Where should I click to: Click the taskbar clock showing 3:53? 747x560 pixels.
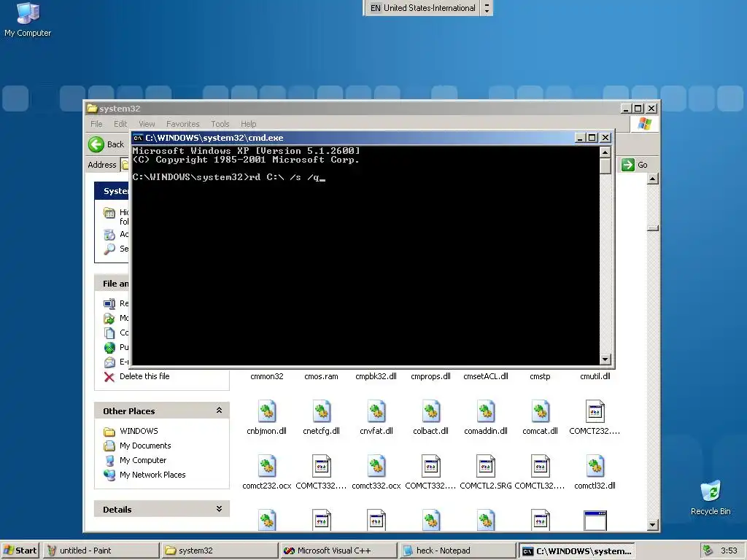tap(729, 551)
